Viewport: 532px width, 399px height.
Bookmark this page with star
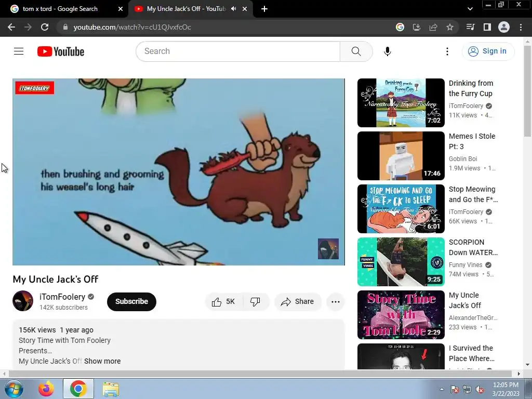(x=450, y=27)
